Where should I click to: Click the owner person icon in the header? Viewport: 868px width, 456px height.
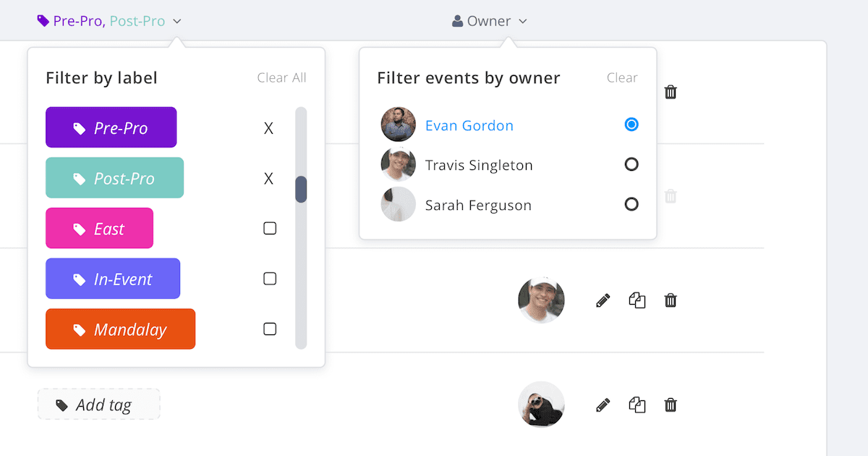click(x=456, y=20)
